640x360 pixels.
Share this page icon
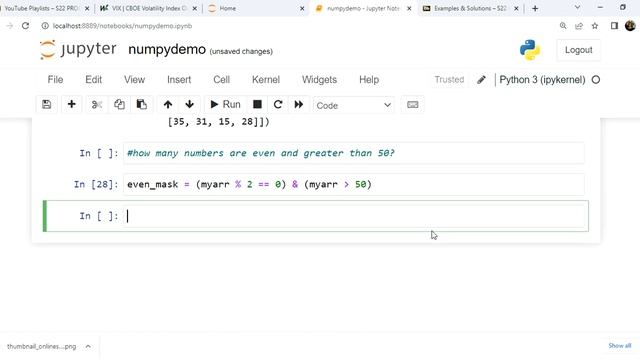tap(579, 26)
